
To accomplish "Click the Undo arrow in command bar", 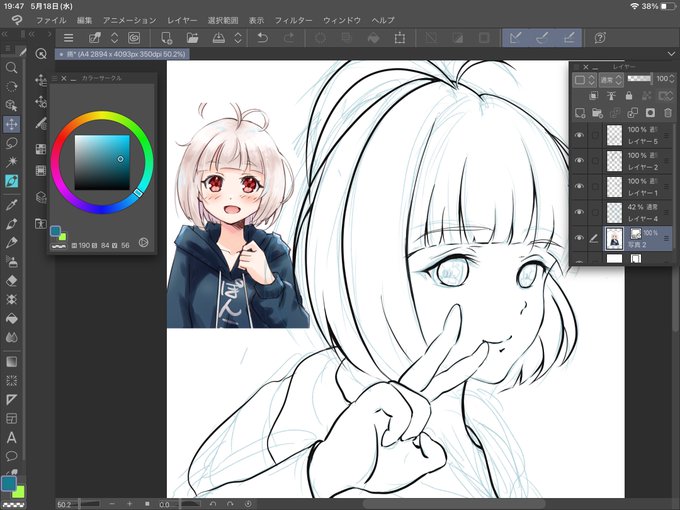I will coord(262,38).
